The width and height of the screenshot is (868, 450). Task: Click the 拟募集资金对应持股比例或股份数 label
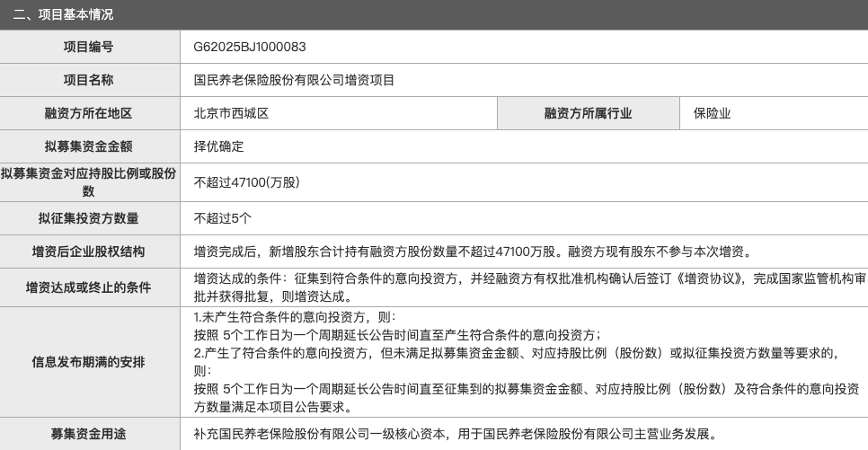(x=89, y=182)
